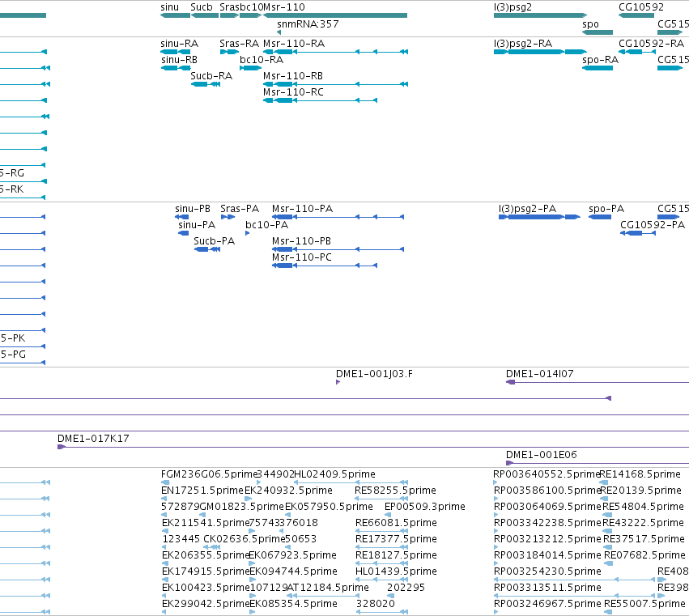Select the snmRNA:357 feature label
Screen dimensions: 689x616
coord(308,23)
